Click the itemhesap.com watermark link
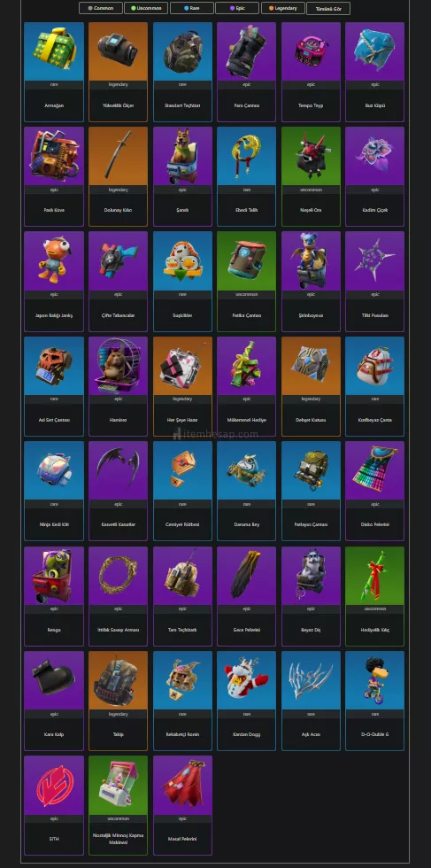This screenshot has width=431, height=868. [x=215, y=434]
